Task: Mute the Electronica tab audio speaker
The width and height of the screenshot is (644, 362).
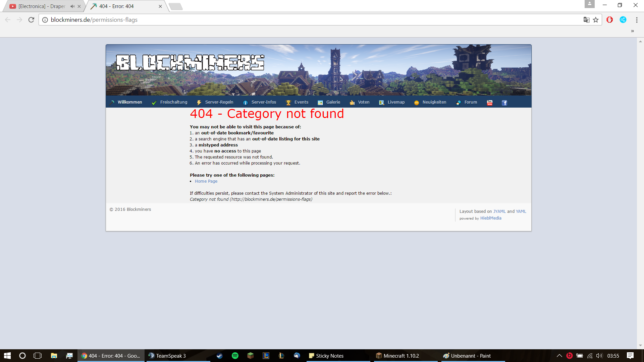Action: click(72, 6)
